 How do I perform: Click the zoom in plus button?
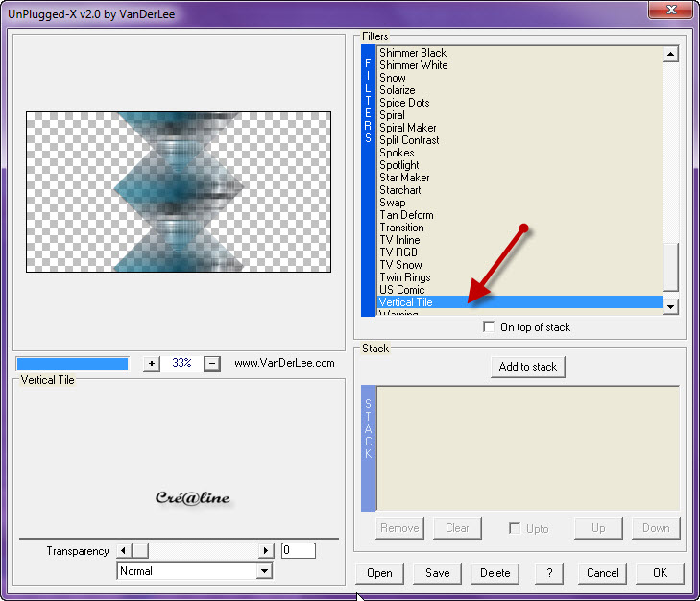pyautogui.click(x=152, y=363)
